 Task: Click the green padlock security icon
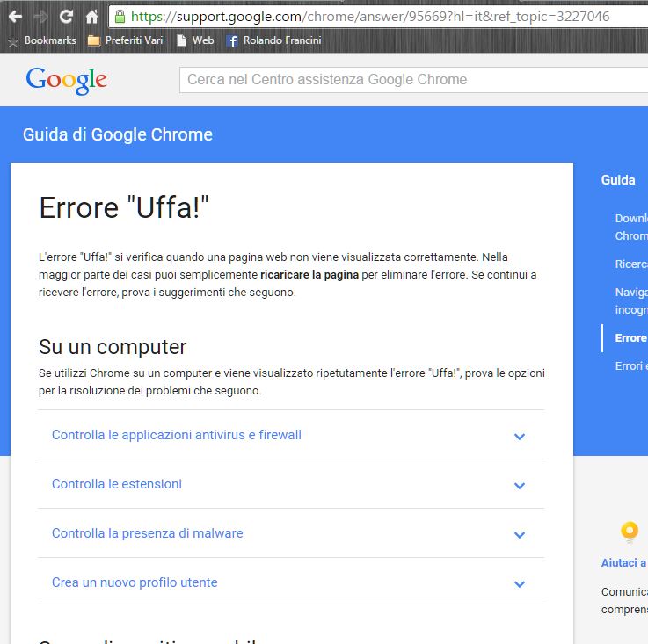[x=120, y=17]
